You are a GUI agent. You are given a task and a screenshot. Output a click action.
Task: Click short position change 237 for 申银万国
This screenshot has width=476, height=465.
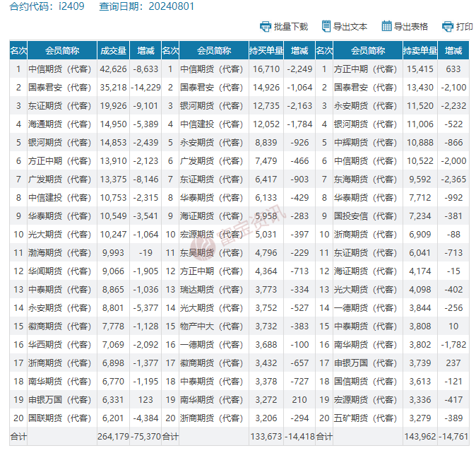tap(453, 363)
